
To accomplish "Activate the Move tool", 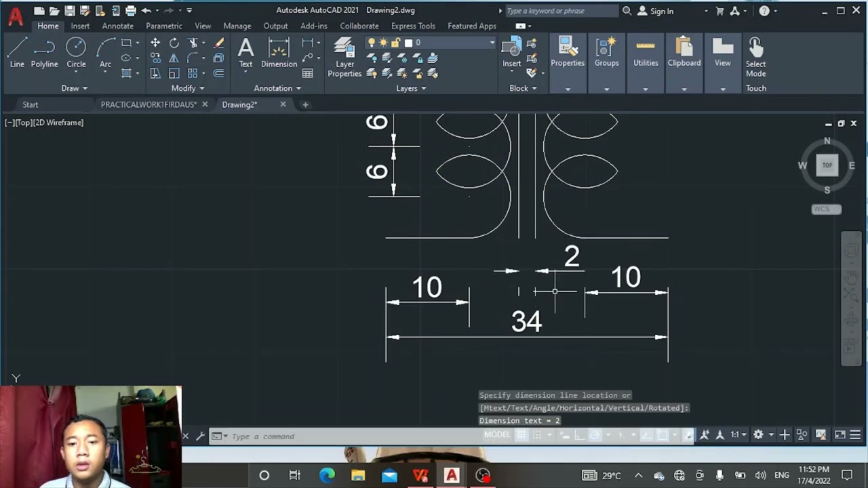I will [x=155, y=43].
